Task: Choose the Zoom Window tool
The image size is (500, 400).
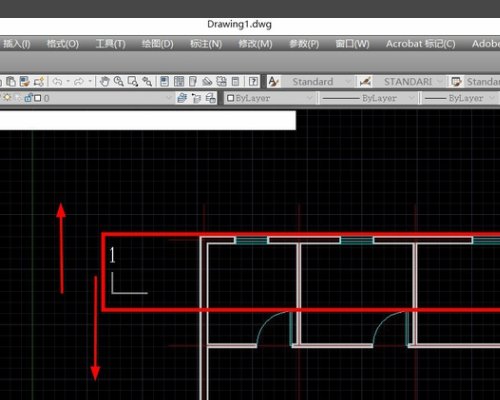Action: click(133, 82)
